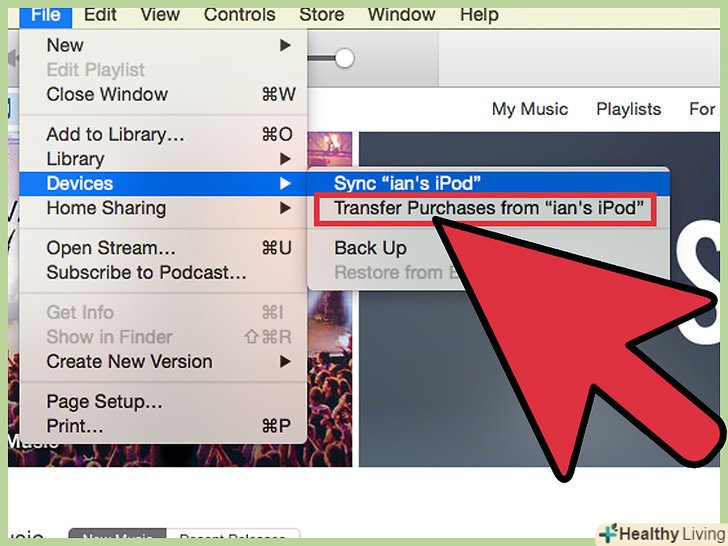Expand the Library submenu
Screen dimensions: 728x546
point(163,159)
